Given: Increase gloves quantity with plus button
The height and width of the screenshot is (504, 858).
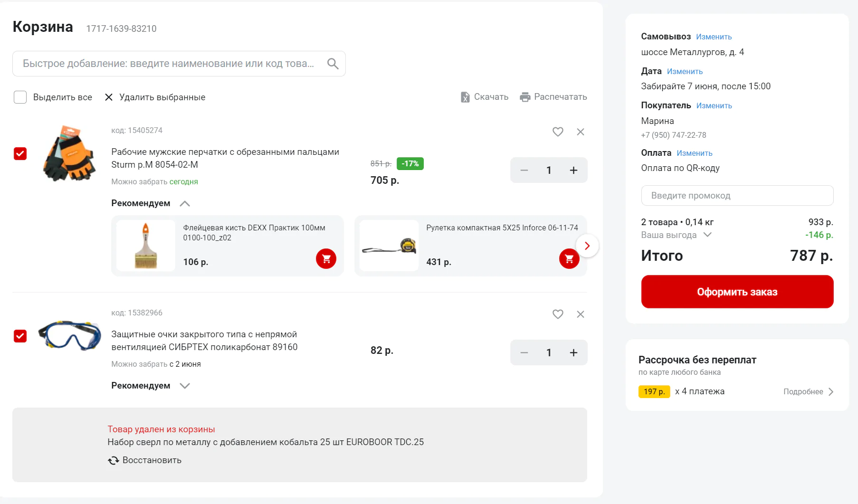Looking at the screenshot, I should [x=573, y=171].
